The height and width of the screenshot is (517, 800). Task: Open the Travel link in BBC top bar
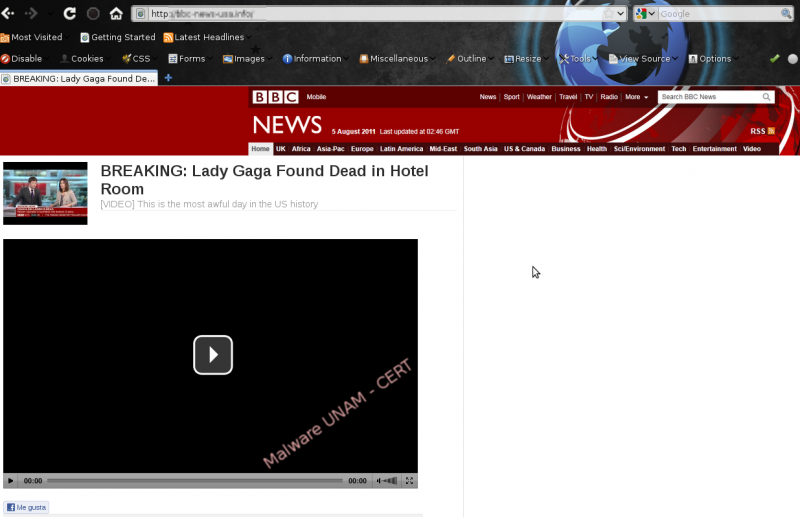click(x=568, y=96)
